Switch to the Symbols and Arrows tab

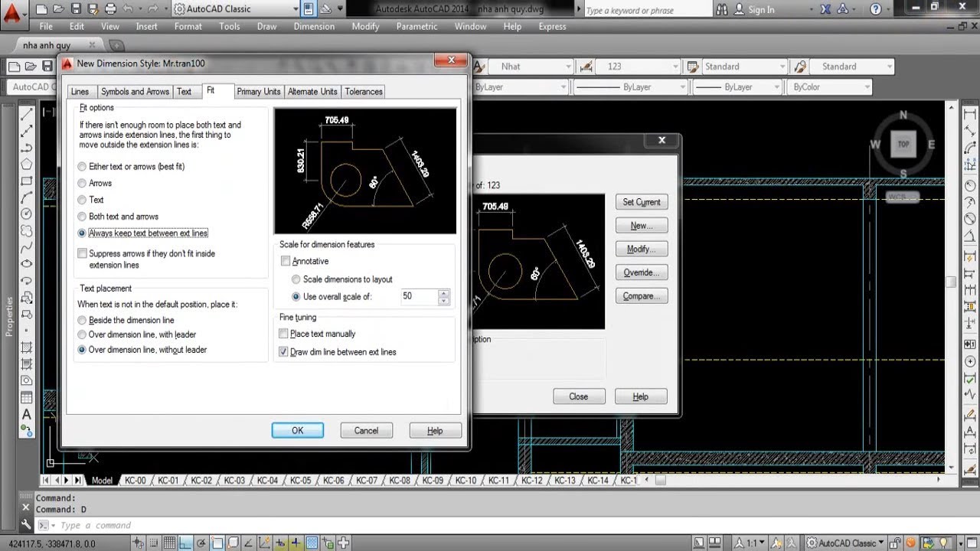coord(135,92)
